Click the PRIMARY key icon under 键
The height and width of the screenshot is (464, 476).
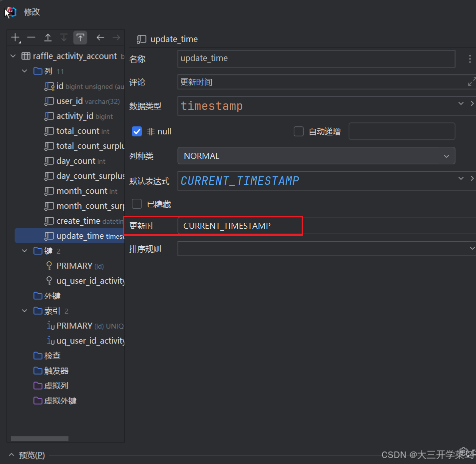click(49, 265)
